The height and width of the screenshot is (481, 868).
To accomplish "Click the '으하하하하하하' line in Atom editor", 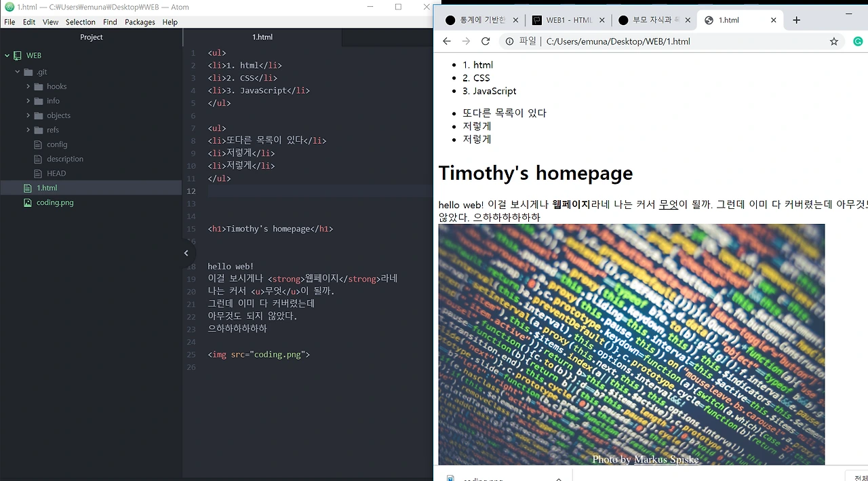I will tap(237, 329).
